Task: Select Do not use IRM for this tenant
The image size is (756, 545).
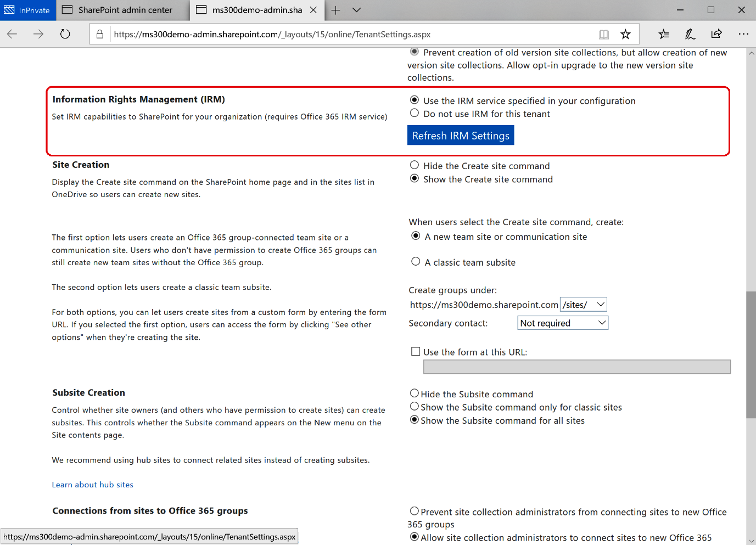Action: pyautogui.click(x=415, y=113)
